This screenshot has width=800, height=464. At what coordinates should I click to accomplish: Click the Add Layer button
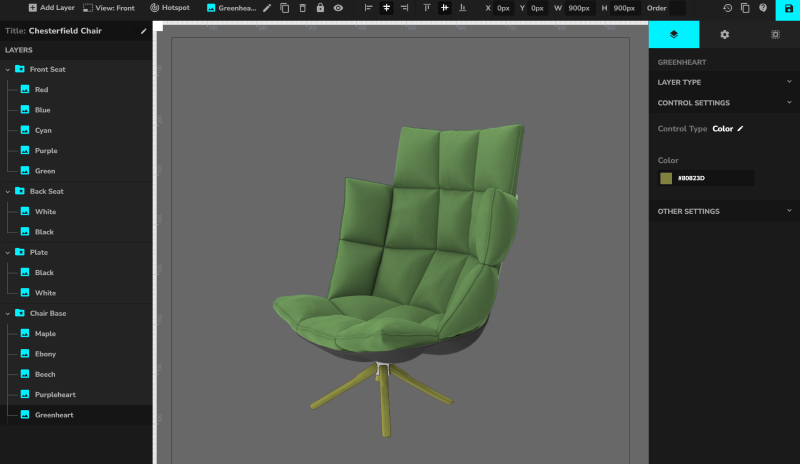[52, 8]
